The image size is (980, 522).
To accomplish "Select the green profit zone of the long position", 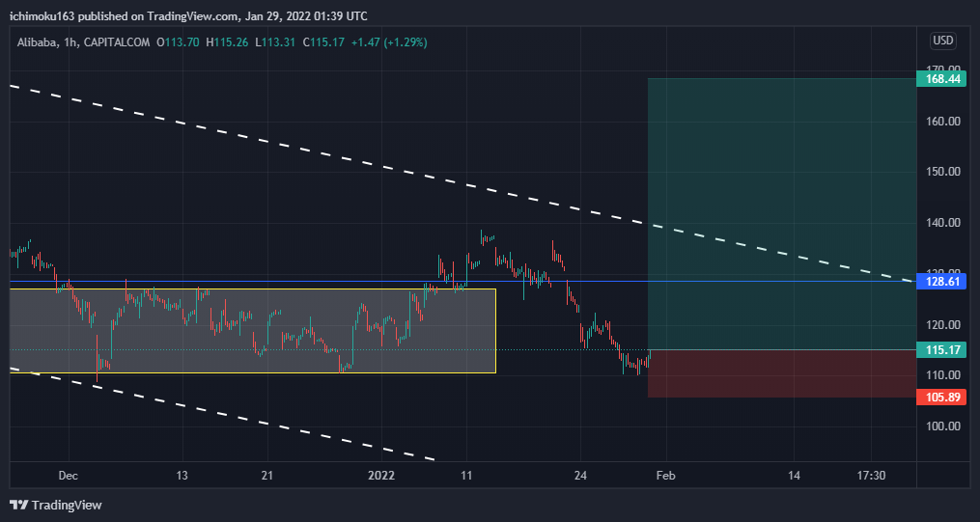I will click(x=782, y=214).
